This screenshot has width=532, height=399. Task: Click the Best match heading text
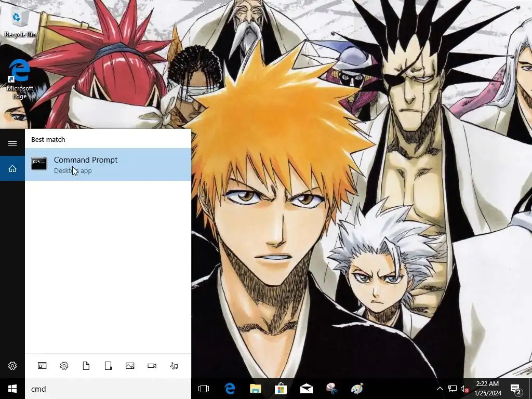click(x=48, y=139)
